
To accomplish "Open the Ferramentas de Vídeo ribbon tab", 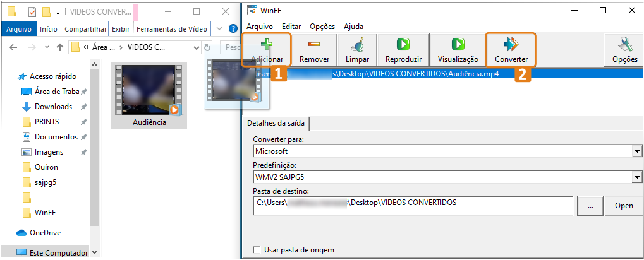I will pyautogui.click(x=172, y=29).
